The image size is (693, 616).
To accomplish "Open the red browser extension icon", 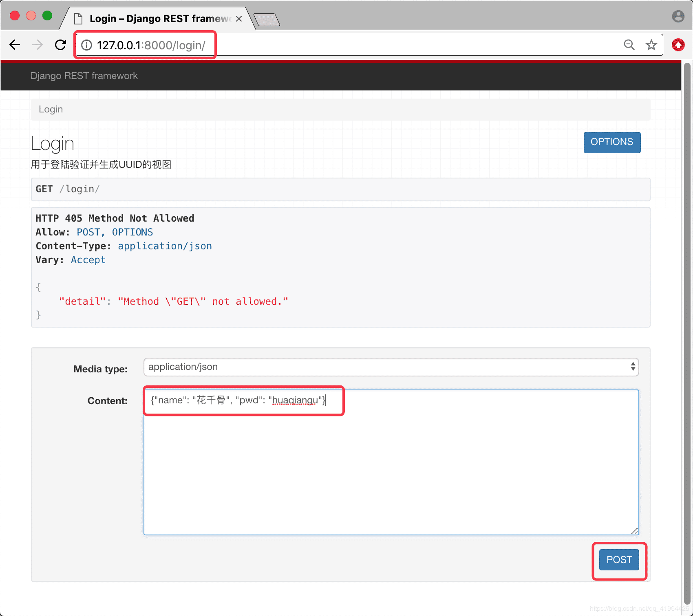I will pos(678,45).
